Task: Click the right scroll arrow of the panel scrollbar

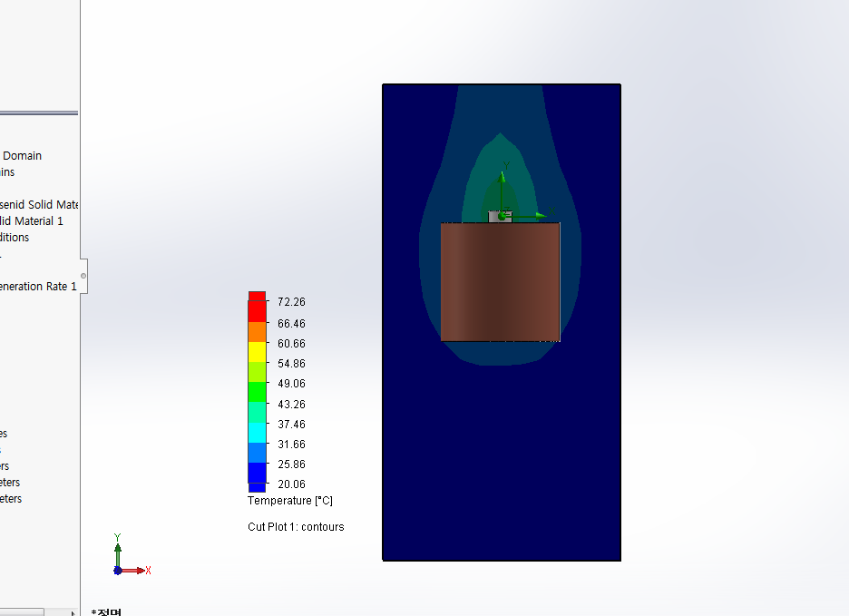Action: click(73, 612)
